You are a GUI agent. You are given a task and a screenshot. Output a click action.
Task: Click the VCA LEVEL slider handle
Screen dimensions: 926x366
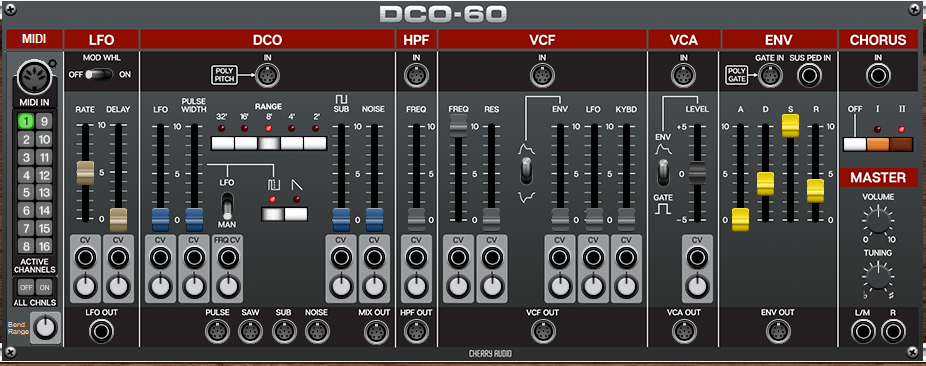coord(697,172)
